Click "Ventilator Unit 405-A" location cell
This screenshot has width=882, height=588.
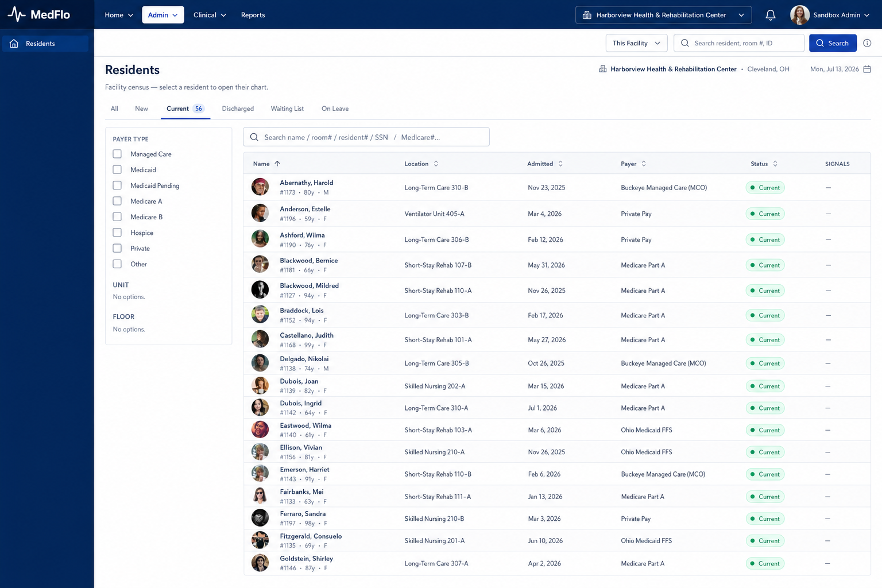pos(434,214)
